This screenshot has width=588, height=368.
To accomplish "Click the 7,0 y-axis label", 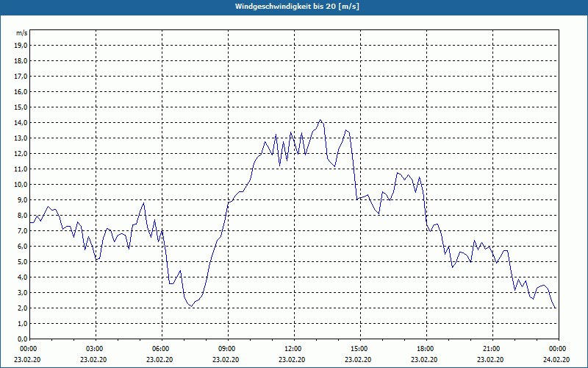I will (23, 231).
